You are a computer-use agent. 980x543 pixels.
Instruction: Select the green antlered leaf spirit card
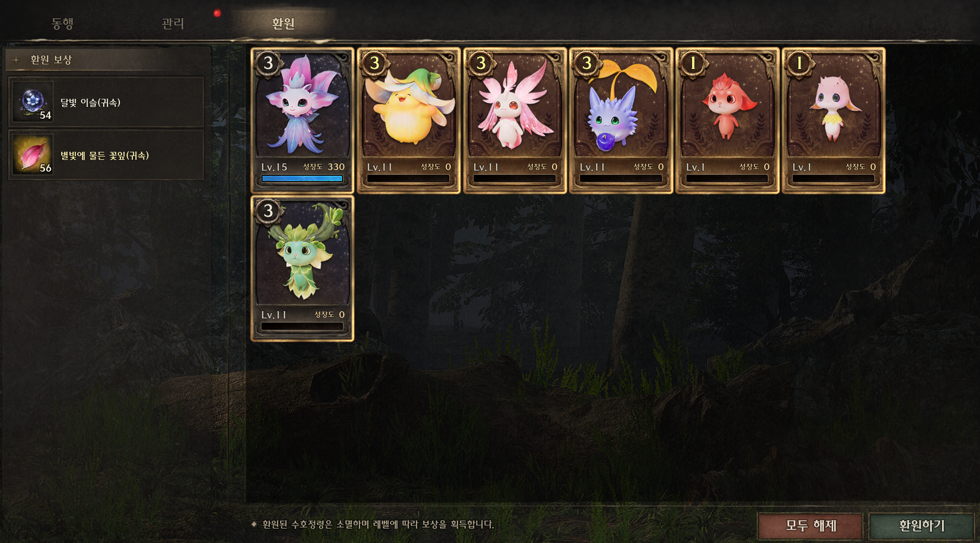click(x=302, y=268)
